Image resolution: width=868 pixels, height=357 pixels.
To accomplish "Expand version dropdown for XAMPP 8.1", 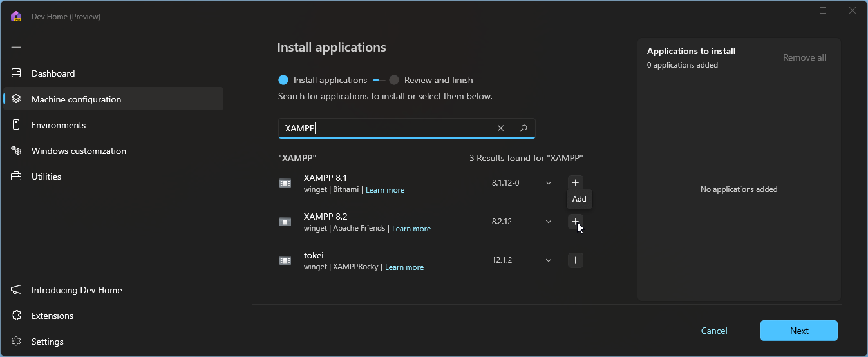I will coord(549,183).
